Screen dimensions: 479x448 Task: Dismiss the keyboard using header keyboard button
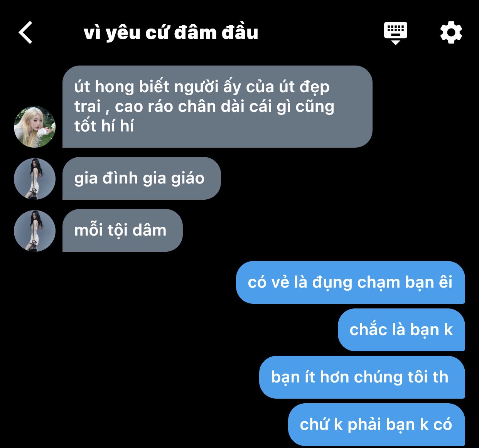(396, 33)
